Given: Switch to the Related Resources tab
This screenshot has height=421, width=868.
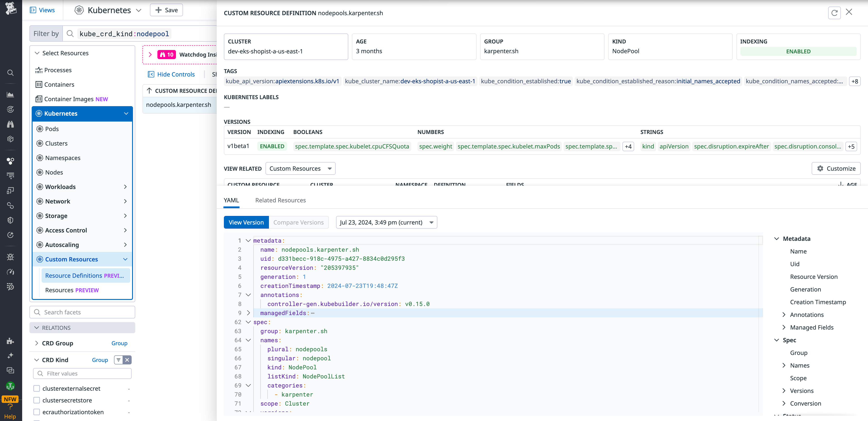Looking at the screenshot, I should [x=280, y=200].
